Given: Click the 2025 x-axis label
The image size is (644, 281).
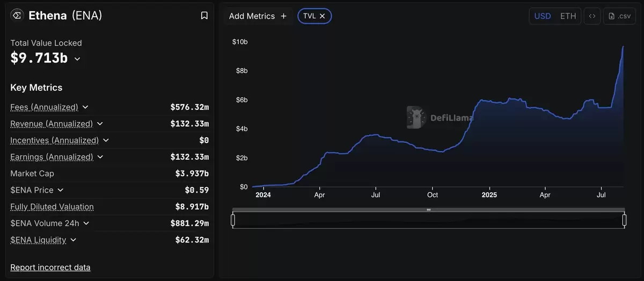Looking at the screenshot, I should point(489,195).
